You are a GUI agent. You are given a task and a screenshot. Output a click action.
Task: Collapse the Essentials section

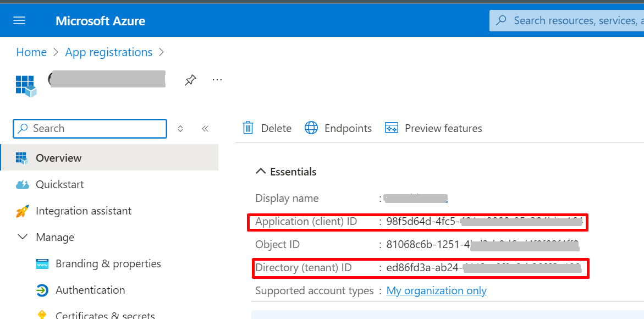261,172
